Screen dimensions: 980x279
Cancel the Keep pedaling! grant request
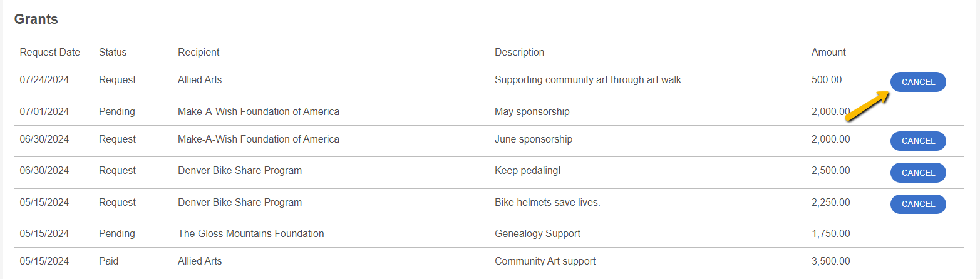[x=918, y=173]
